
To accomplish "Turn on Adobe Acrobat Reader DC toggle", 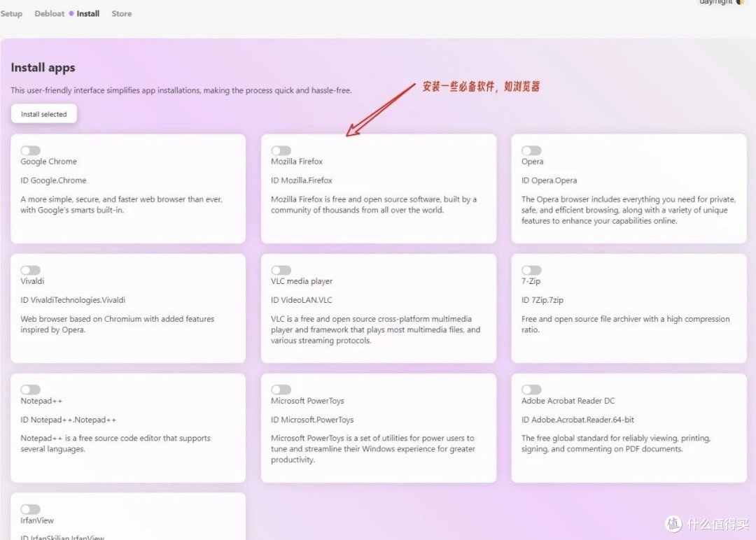I will pyautogui.click(x=531, y=389).
